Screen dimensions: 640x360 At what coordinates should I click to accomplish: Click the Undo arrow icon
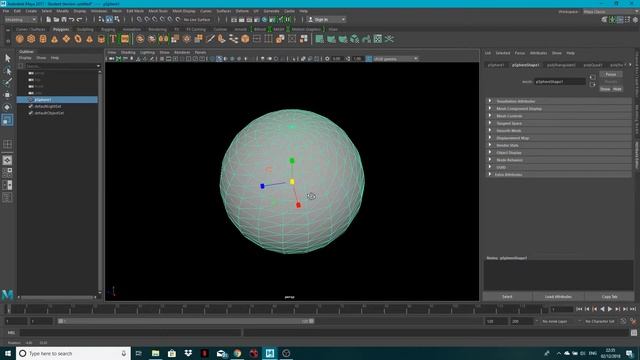coord(72,20)
